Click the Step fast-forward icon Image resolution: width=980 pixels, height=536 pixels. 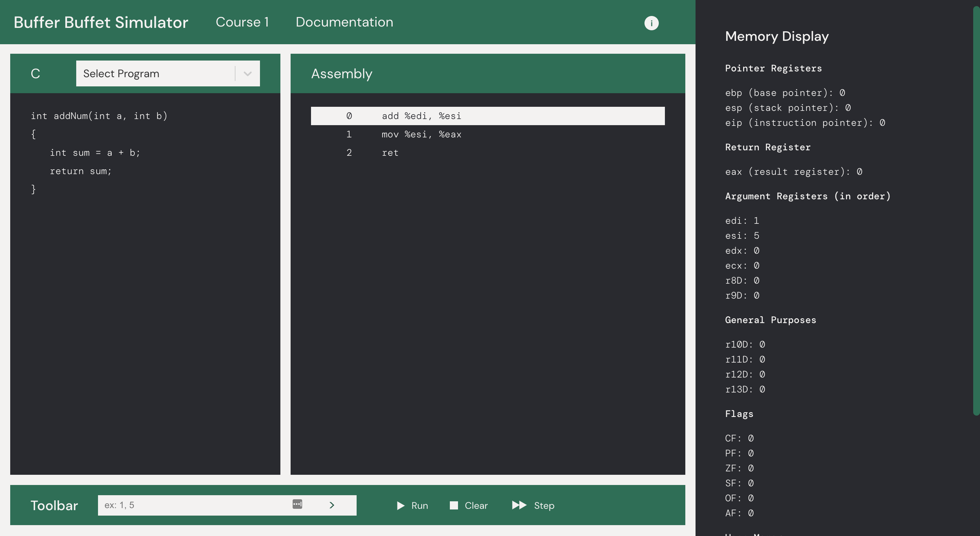tap(519, 506)
